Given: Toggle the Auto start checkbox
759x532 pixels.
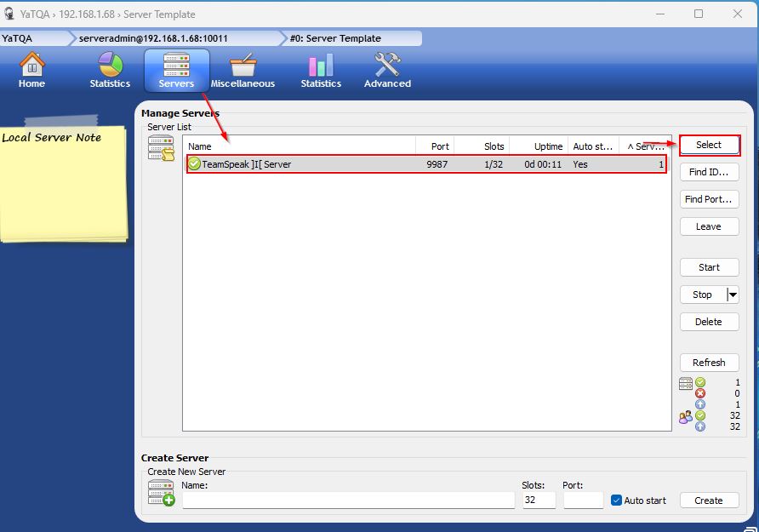Looking at the screenshot, I should click(x=617, y=501).
